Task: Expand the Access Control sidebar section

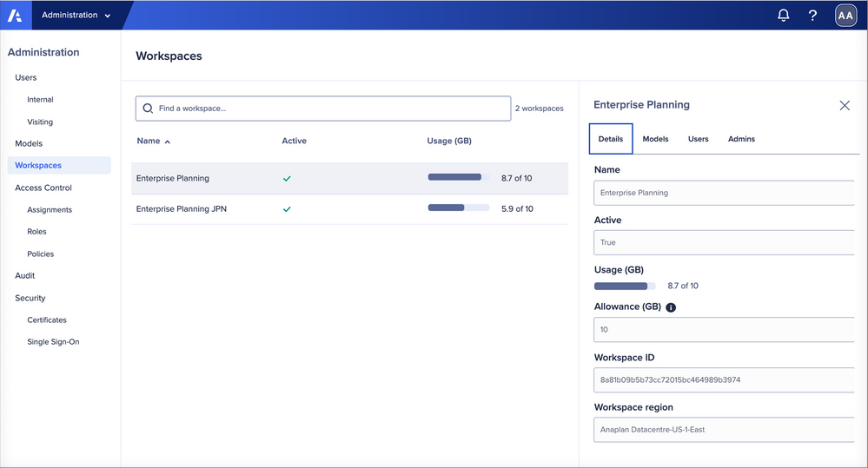Action: pos(43,188)
